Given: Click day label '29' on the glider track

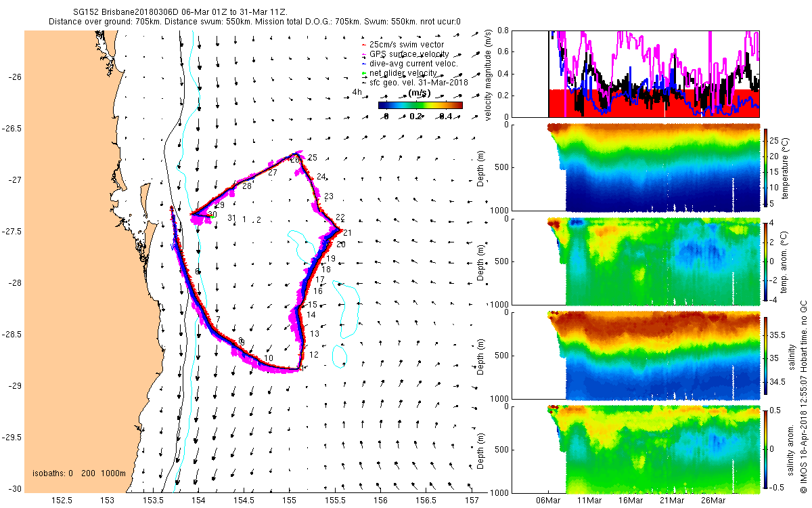Looking at the screenshot, I should [220, 205].
